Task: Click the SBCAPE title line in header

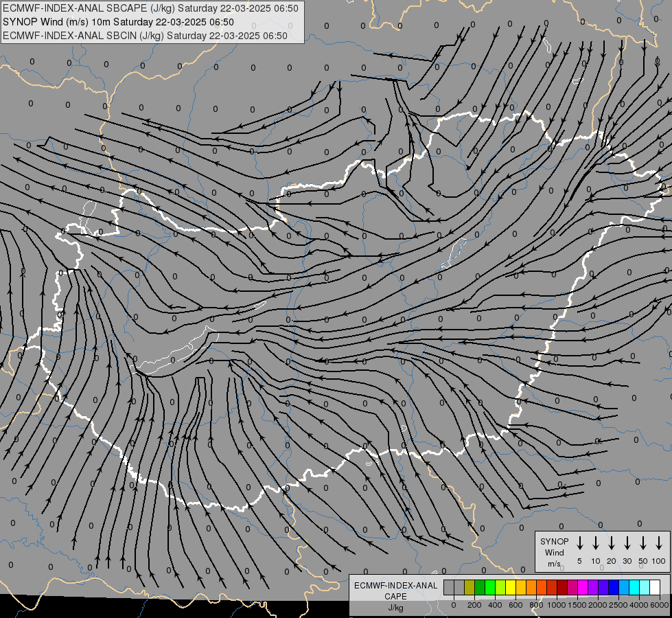Action: [x=150, y=8]
